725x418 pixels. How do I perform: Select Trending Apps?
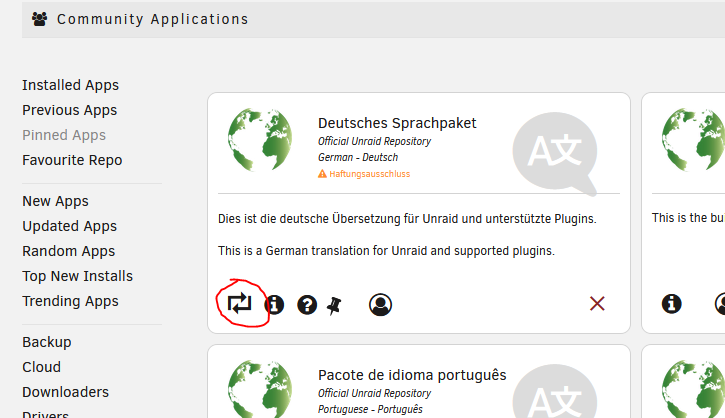tap(70, 301)
